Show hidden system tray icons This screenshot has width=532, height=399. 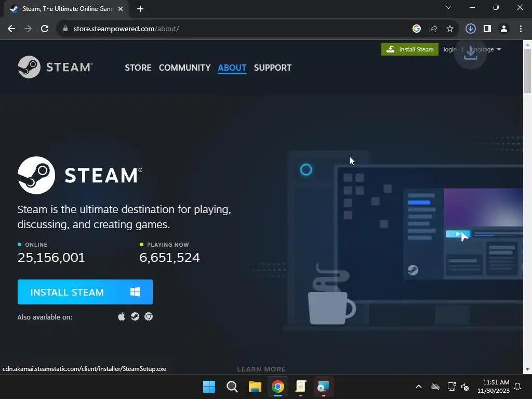click(419, 387)
